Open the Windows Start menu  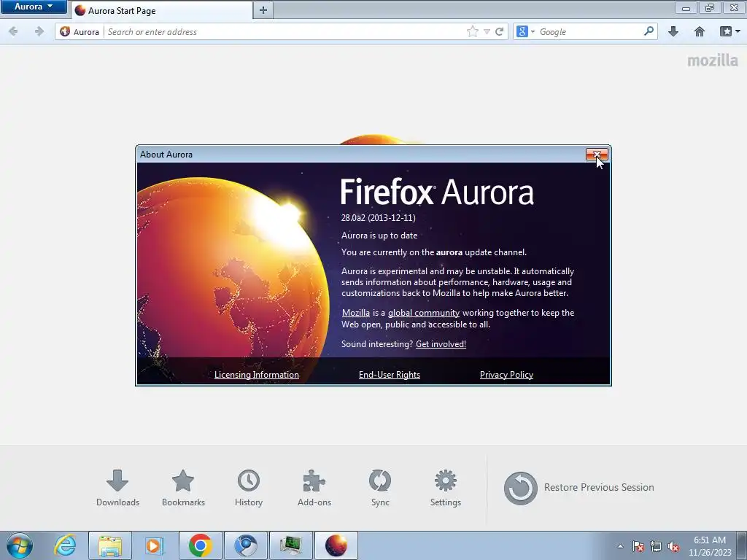click(19, 545)
